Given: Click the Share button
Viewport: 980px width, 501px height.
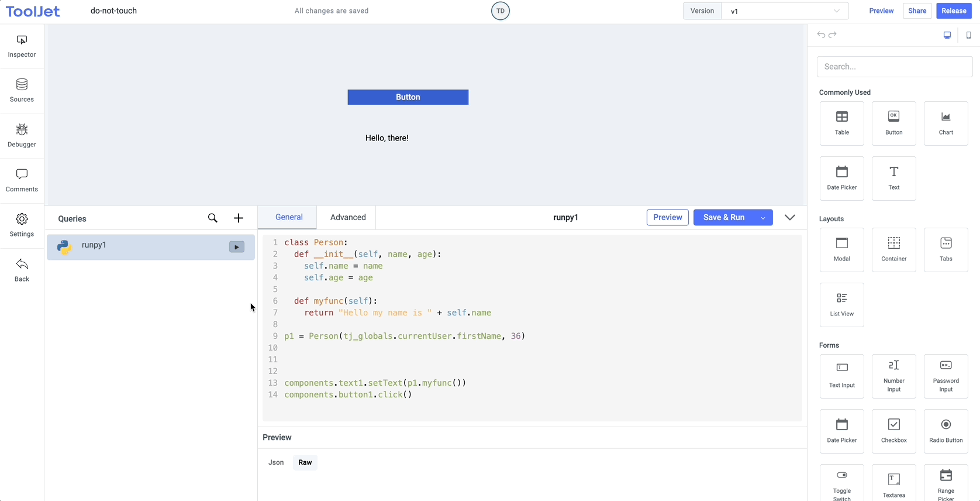Looking at the screenshot, I should point(917,11).
